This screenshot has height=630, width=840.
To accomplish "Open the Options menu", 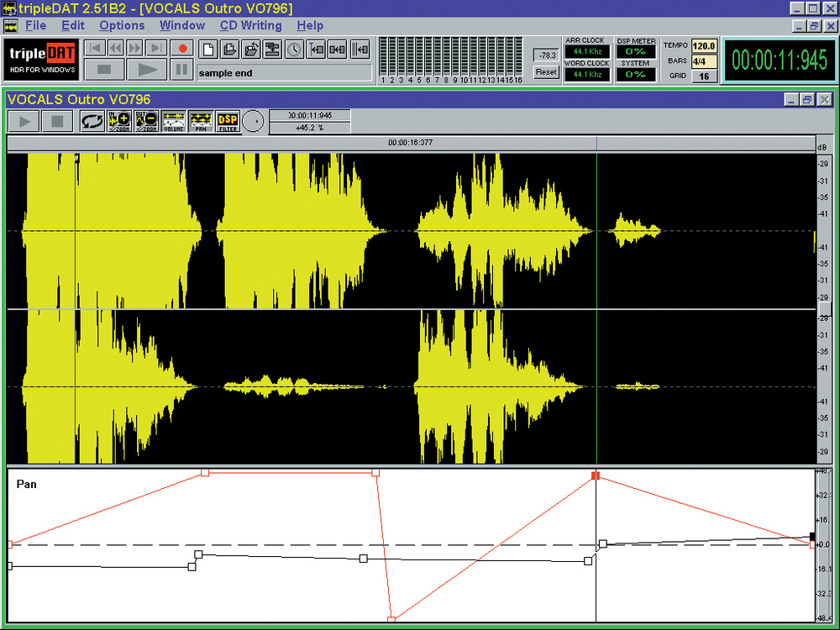I will click(122, 25).
